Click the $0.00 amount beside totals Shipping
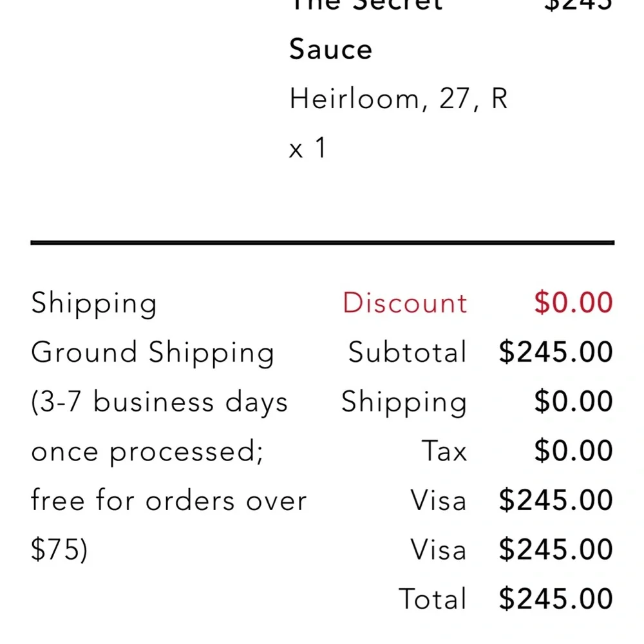644x644 pixels. pyautogui.click(x=573, y=402)
